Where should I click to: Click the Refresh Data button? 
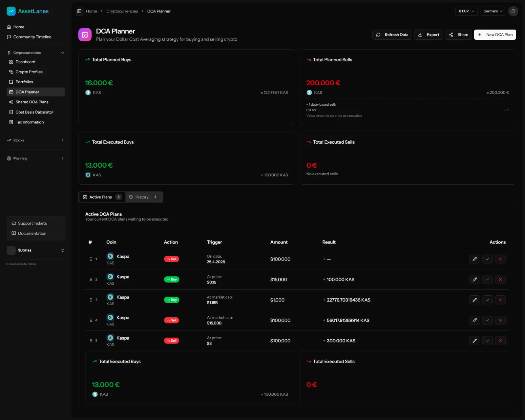[x=392, y=35]
